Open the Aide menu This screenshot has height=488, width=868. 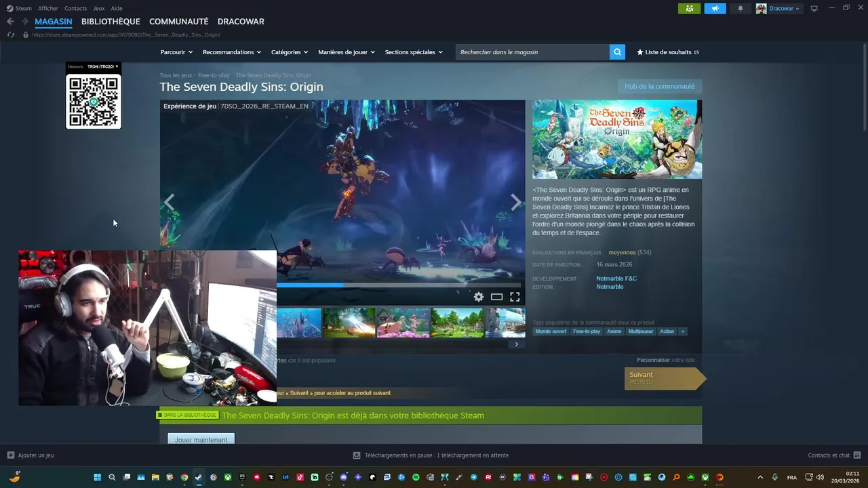(117, 8)
